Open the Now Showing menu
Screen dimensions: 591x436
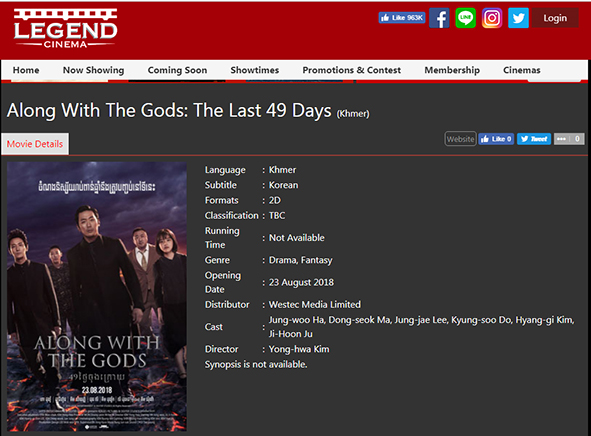[x=93, y=70]
